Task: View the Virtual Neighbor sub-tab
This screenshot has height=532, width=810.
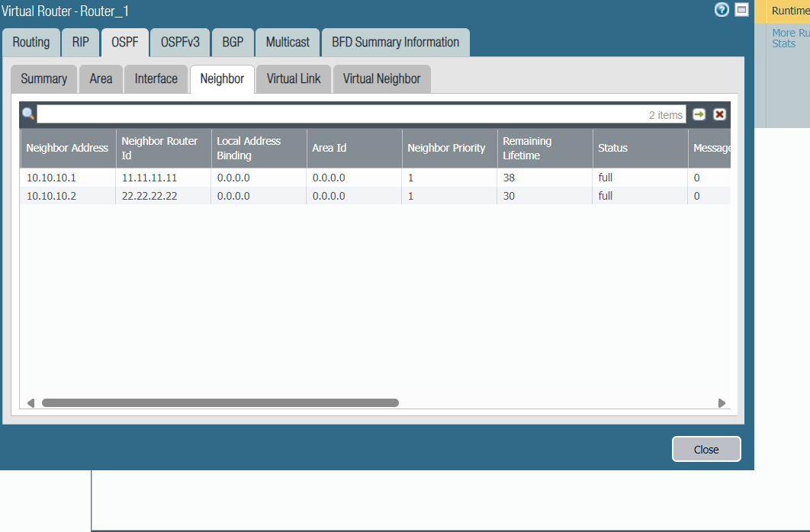Action: point(381,79)
